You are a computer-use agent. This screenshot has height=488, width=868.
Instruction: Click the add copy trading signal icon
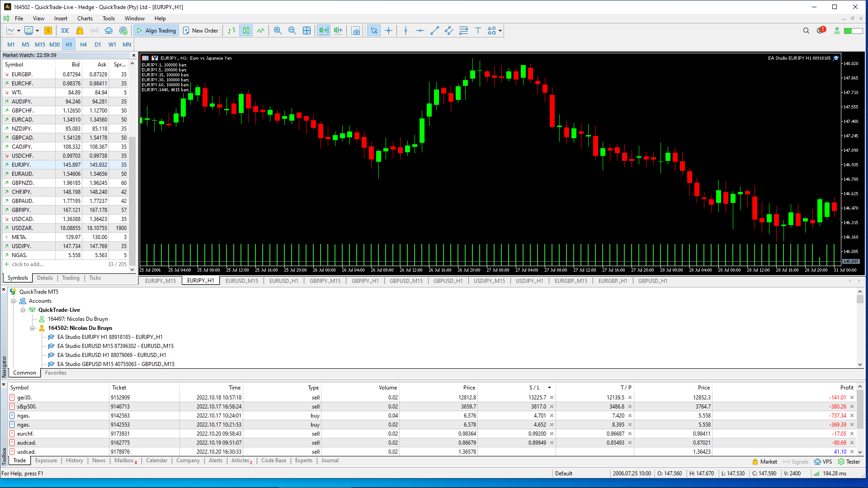click(123, 31)
